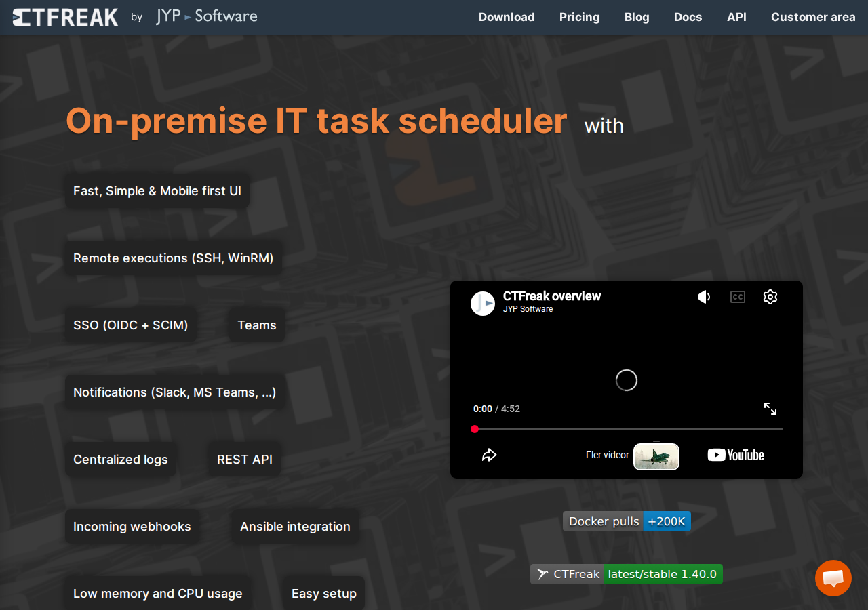
Task: Click 'Remote executions (SSH, WinRM)' tag
Action: (174, 258)
